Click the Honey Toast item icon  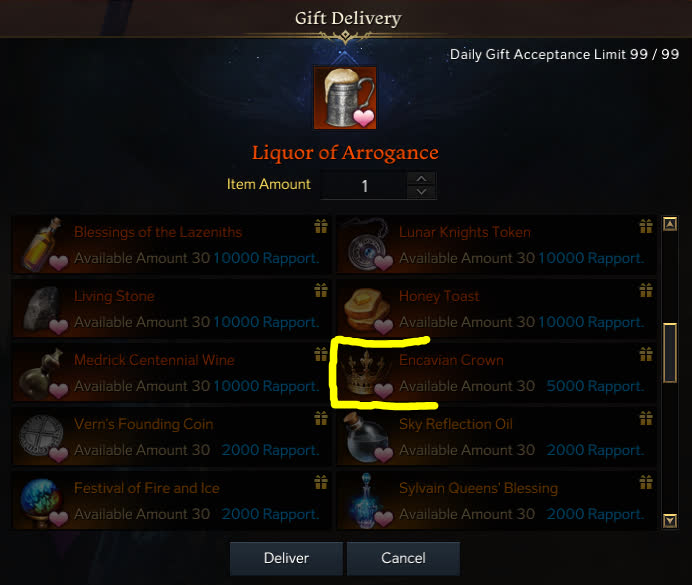click(x=367, y=309)
